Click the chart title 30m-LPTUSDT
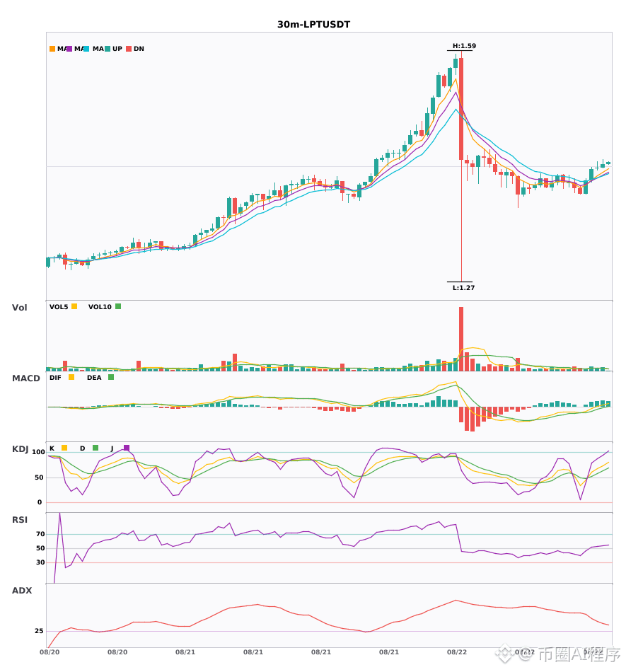The image size is (626, 672). (x=313, y=25)
